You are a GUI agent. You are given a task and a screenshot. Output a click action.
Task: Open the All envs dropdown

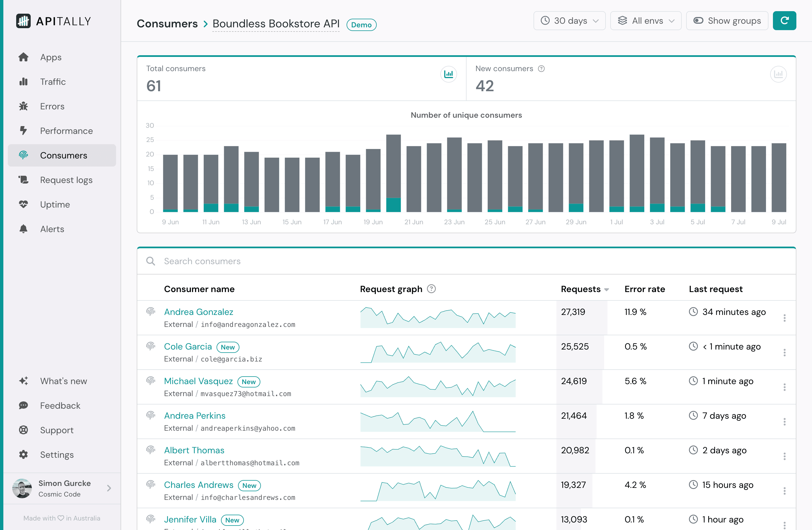pos(646,21)
